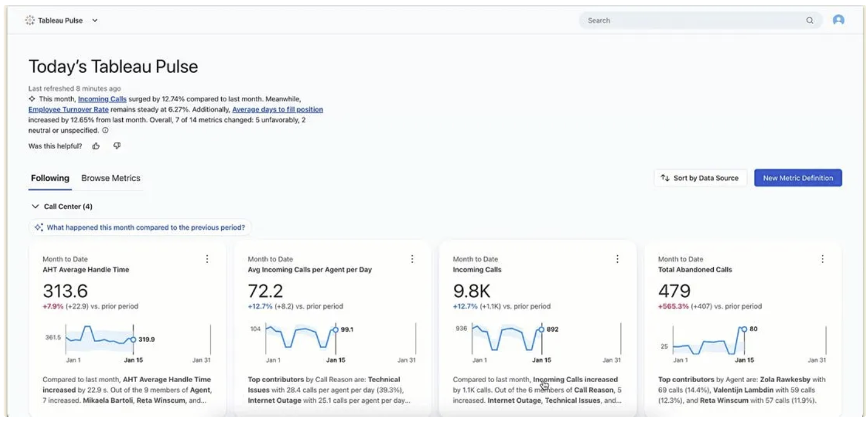
Task: Click the 479 metric value
Action: (x=674, y=290)
